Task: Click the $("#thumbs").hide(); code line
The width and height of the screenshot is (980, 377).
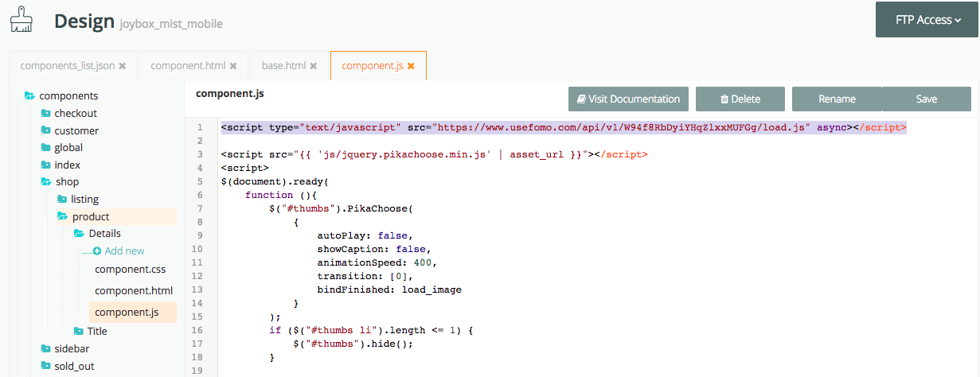Action: click(x=353, y=344)
